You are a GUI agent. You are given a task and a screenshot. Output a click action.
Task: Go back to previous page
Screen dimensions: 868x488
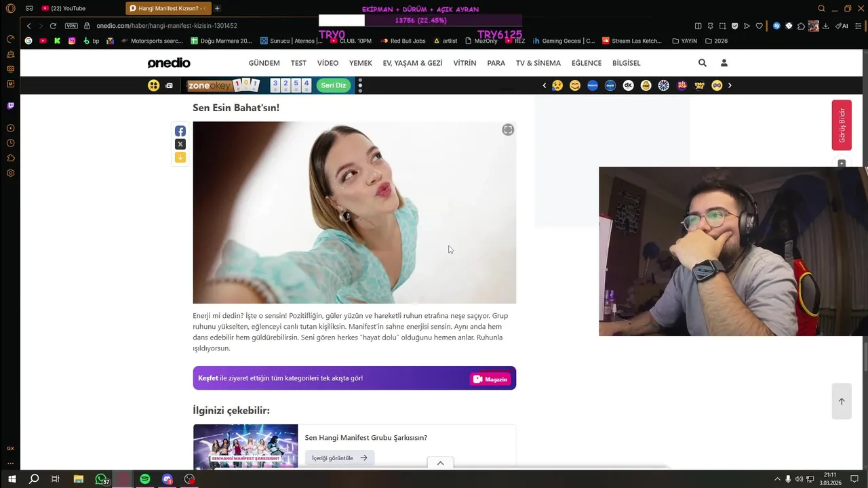click(28, 26)
